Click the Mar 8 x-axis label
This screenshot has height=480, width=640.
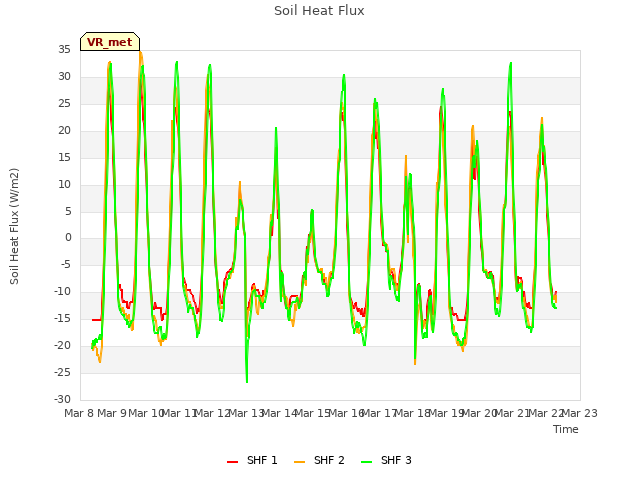coord(79,413)
